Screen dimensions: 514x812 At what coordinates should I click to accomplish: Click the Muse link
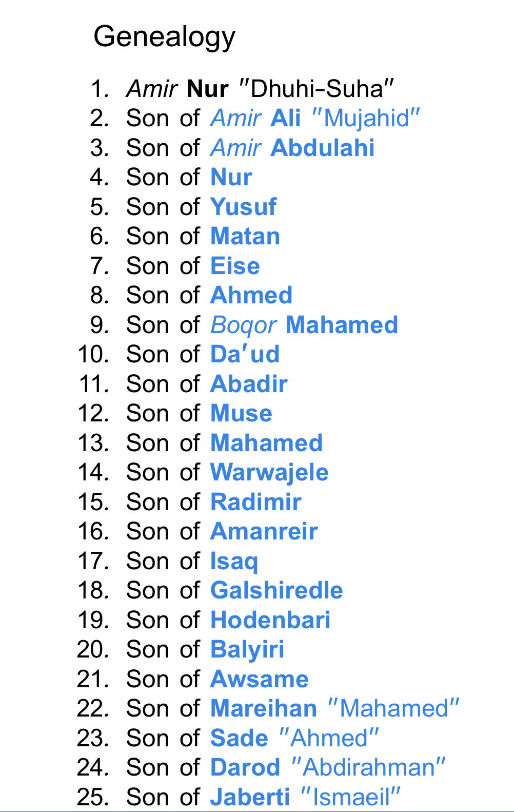click(x=241, y=414)
